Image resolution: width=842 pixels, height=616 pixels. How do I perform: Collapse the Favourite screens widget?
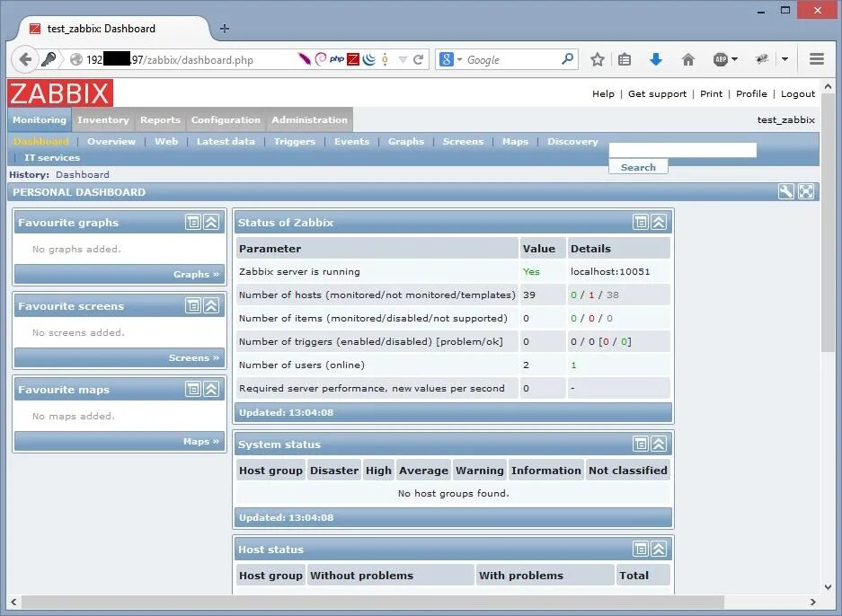[211, 306]
